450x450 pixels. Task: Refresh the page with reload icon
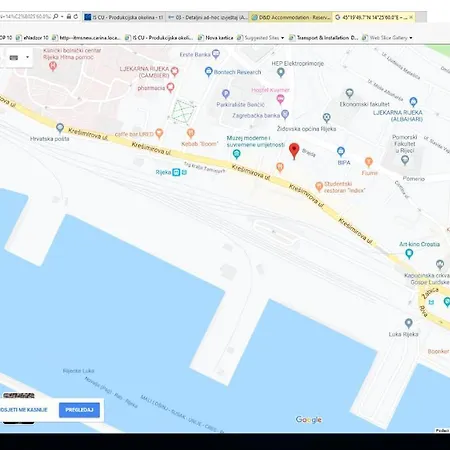76,16
